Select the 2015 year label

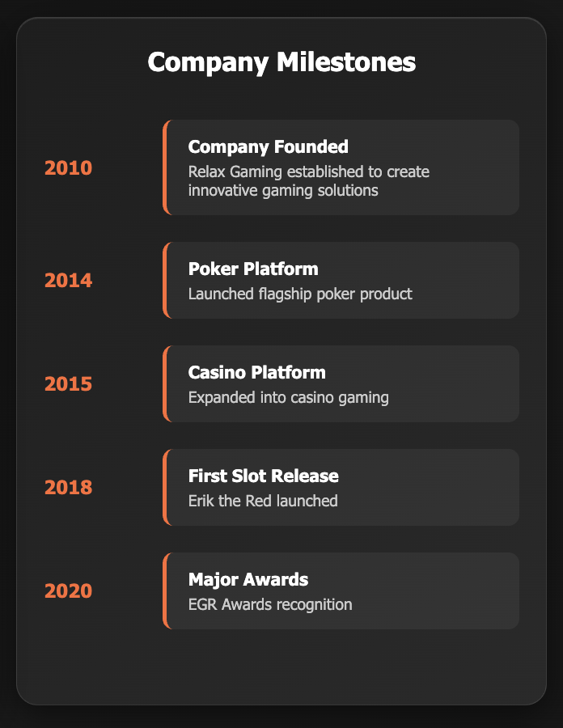(68, 384)
